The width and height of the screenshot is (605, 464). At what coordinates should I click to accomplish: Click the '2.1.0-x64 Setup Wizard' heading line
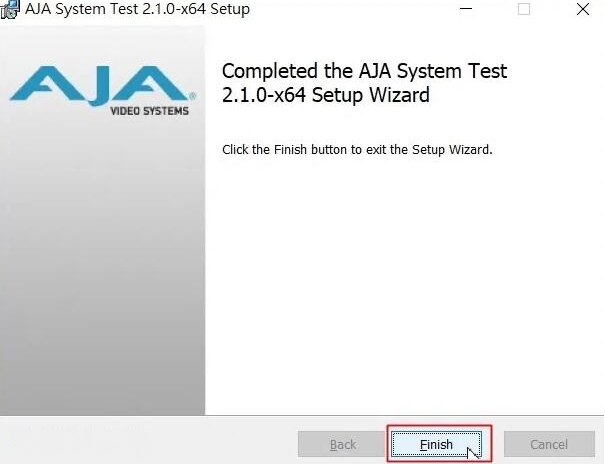tap(325, 96)
